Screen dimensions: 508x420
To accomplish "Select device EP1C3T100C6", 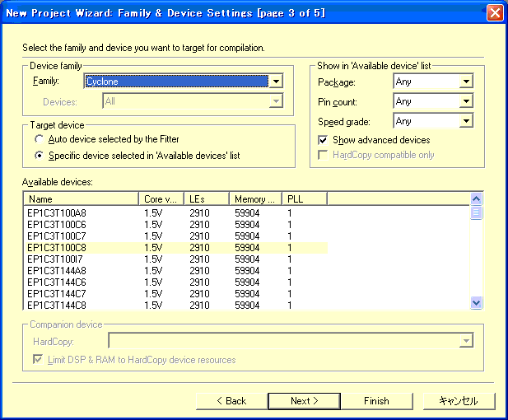I will coord(176,225).
